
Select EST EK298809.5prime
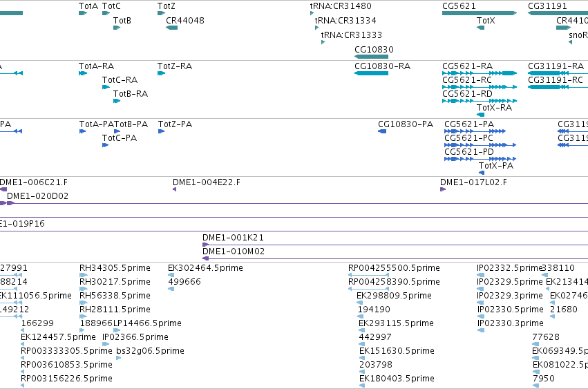[x=394, y=296]
